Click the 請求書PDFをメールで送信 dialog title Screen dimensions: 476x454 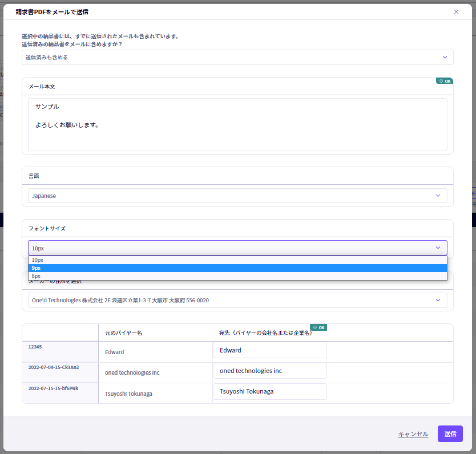[x=52, y=12]
